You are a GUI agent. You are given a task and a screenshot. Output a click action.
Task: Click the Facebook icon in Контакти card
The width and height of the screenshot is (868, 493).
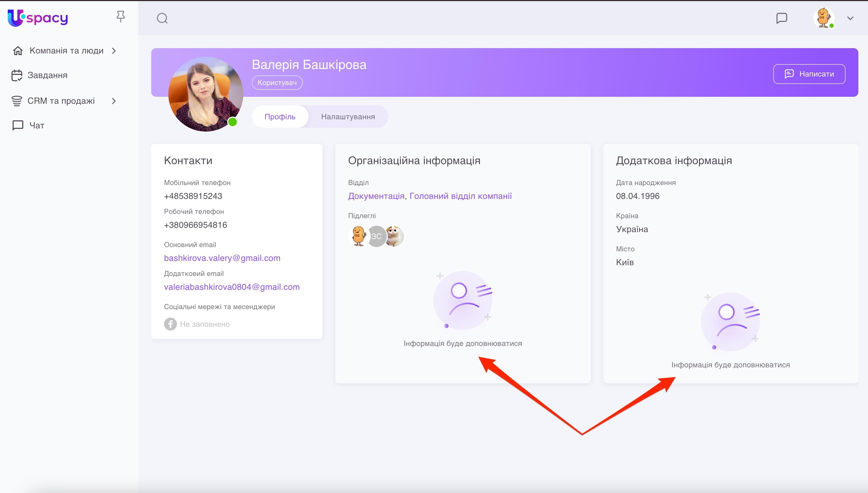tap(170, 324)
